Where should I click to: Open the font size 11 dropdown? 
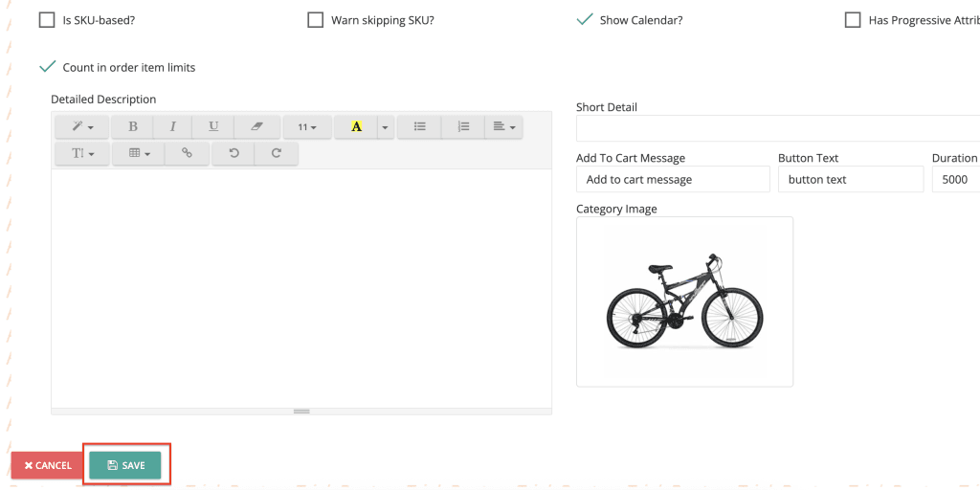click(x=307, y=126)
